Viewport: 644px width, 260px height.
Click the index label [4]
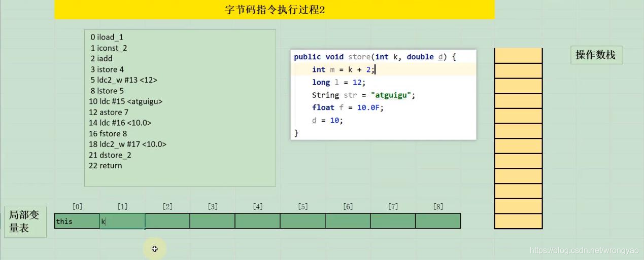tap(258, 206)
